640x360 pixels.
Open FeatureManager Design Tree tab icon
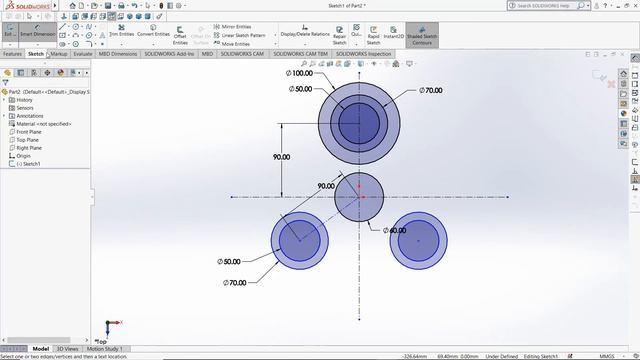click(7, 73)
